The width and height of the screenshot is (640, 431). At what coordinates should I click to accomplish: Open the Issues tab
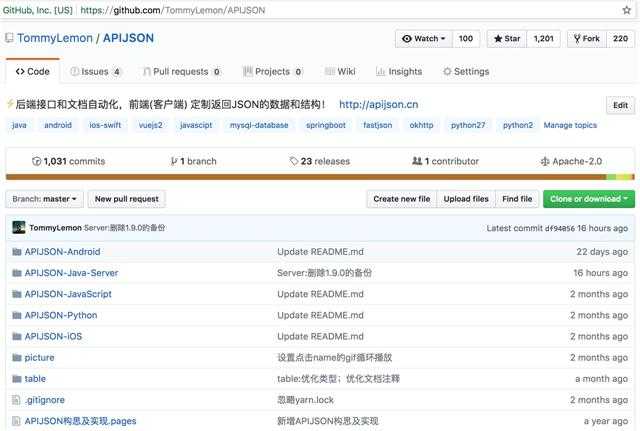point(96,71)
